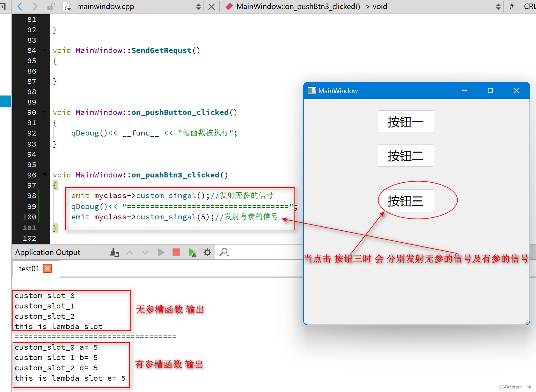536x392 pixels.
Task: Click on_pushButton_clicked function name in code
Action: pos(180,112)
